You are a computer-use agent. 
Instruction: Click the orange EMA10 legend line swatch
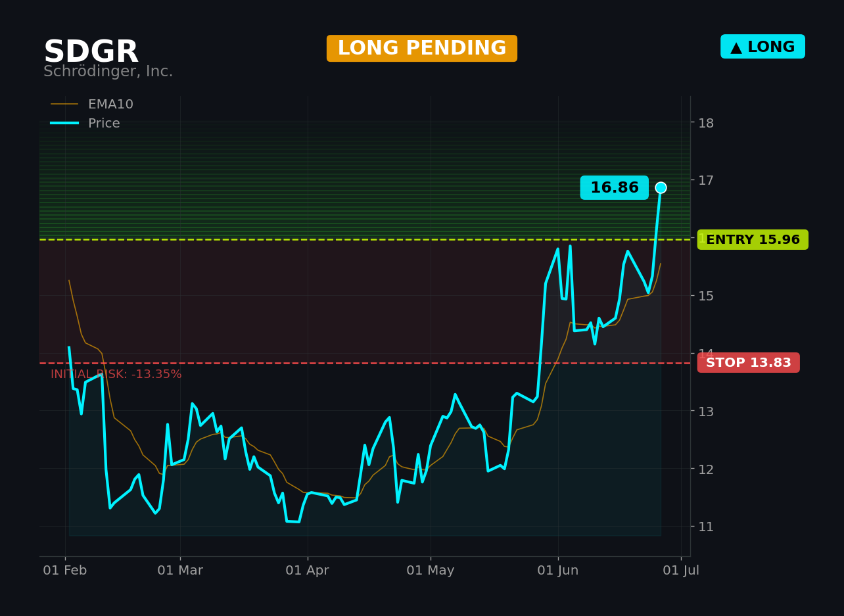point(64,105)
